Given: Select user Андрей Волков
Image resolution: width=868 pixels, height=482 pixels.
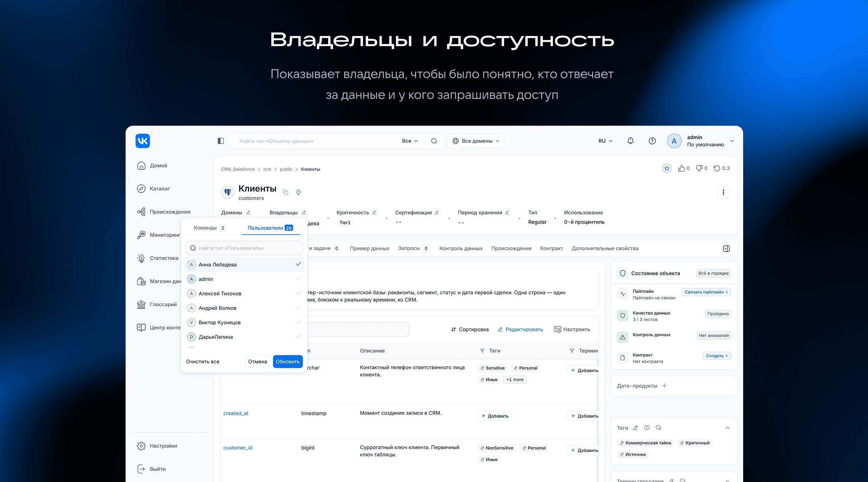Looking at the screenshot, I should point(244,308).
